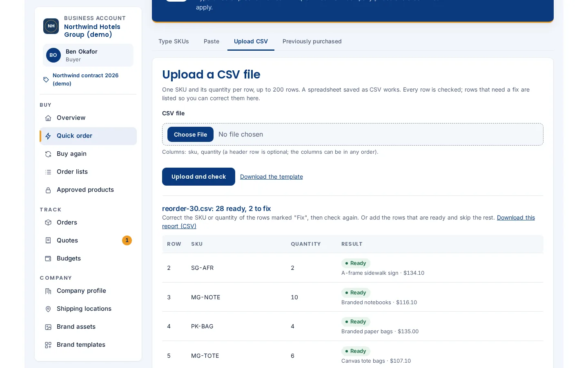Click the 'Northwind Hotels Group (demo)' name
The width and height of the screenshot is (588, 368).
coord(92,31)
